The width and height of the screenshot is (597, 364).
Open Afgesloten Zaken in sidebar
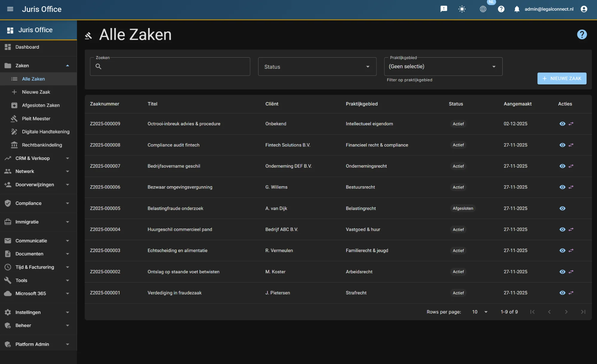41,105
